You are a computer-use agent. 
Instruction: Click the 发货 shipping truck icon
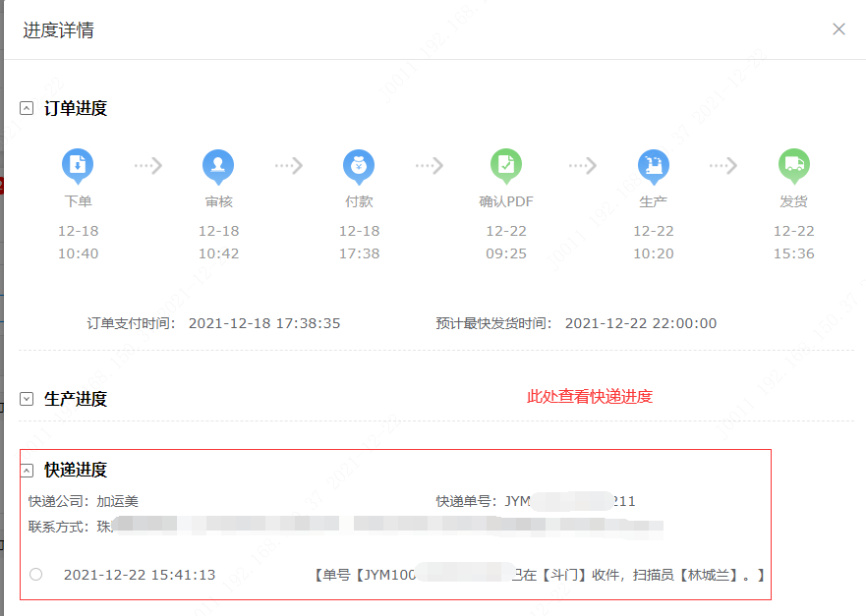coord(793,166)
